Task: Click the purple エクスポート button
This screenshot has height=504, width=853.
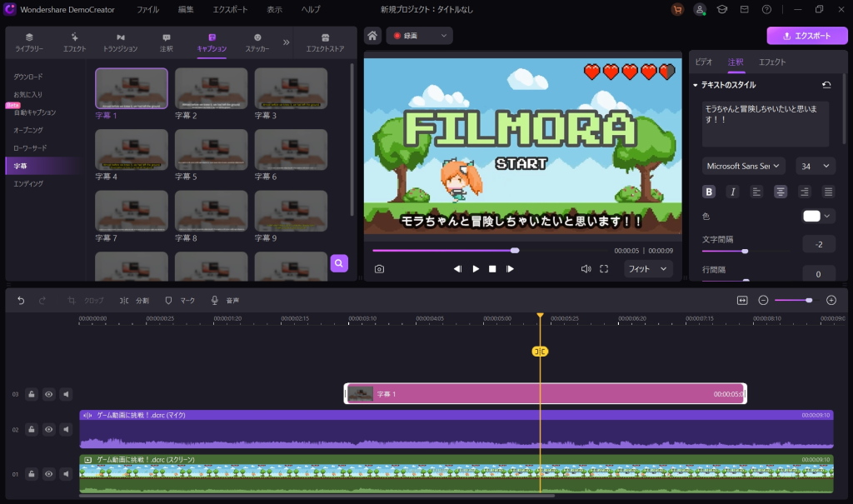Action: (806, 36)
